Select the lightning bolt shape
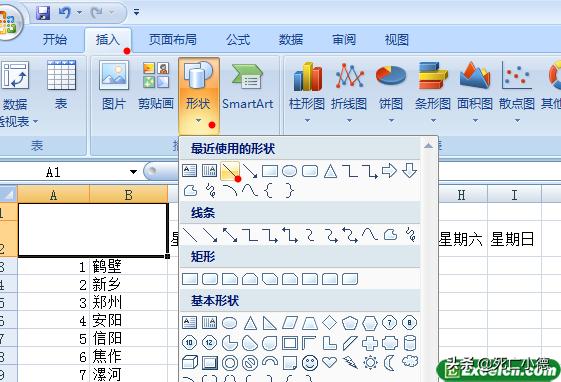This screenshot has width=561, height=382. (350, 363)
